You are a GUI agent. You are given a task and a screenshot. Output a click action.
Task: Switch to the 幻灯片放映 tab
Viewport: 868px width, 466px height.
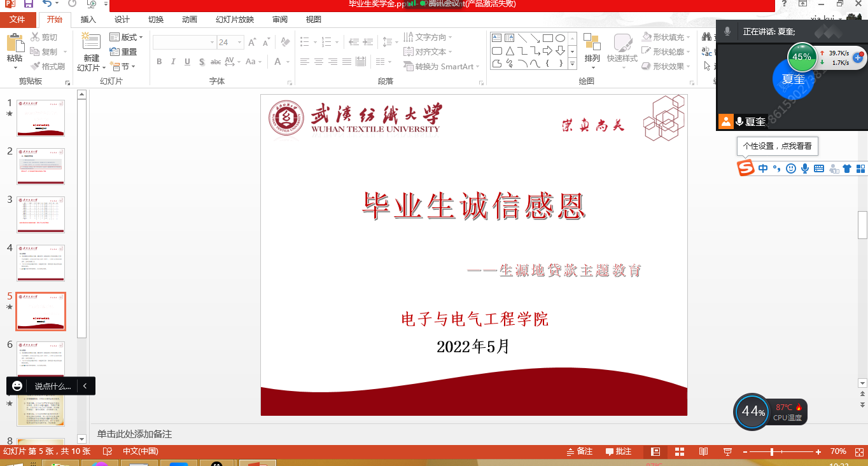pyautogui.click(x=235, y=20)
